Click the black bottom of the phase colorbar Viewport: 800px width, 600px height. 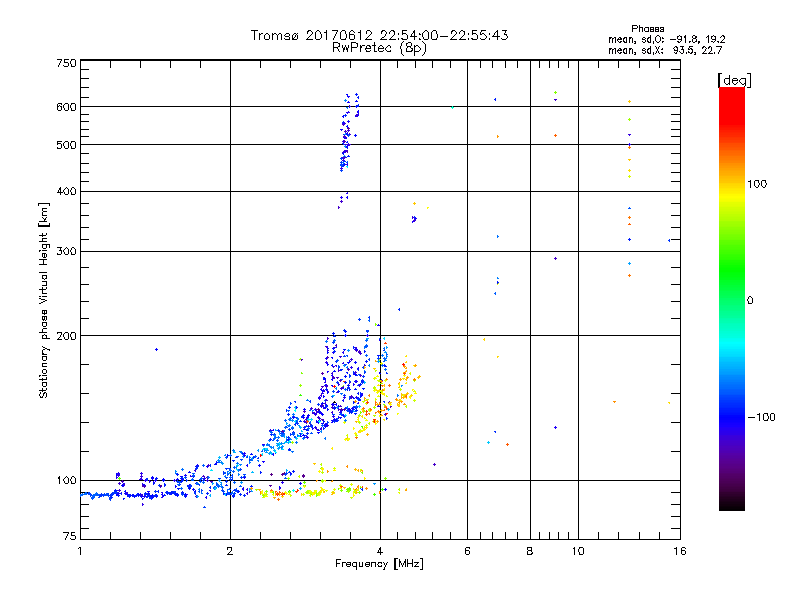[732, 503]
